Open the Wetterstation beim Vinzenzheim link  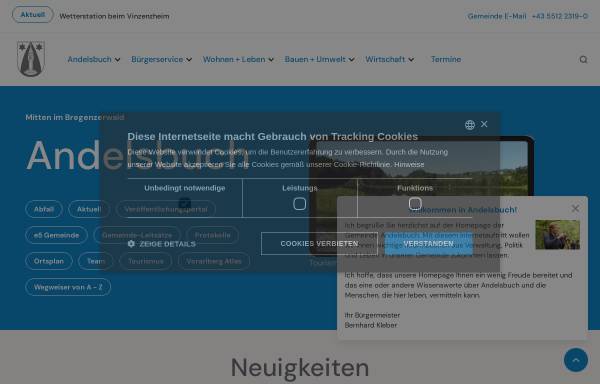pyautogui.click(x=114, y=16)
